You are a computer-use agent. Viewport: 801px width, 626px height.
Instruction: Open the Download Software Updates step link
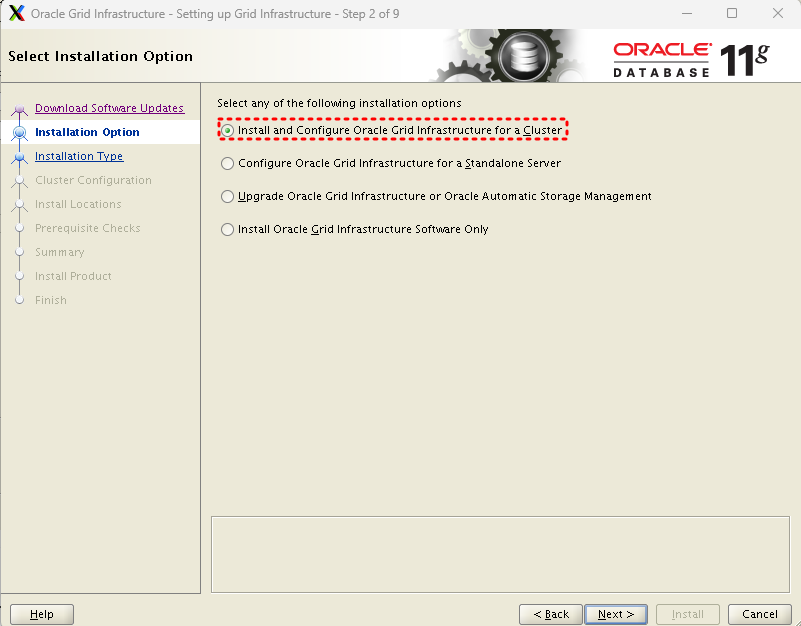(x=109, y=108)
